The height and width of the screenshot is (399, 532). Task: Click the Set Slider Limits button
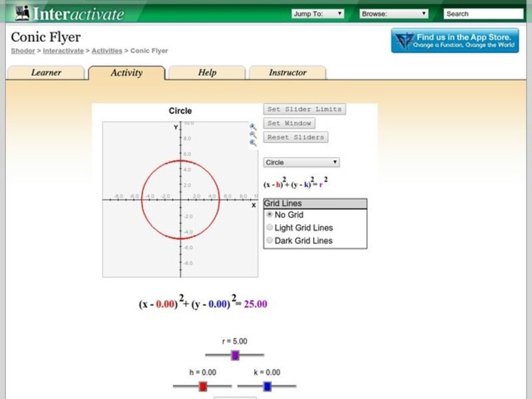pos(303,108)
